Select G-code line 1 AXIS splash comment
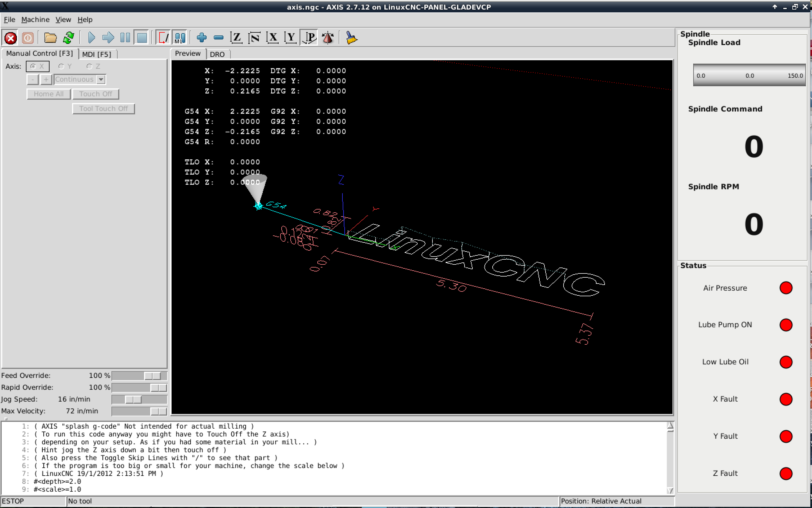The height and width of the screenshot is (508, 812). tap(334, 426)
